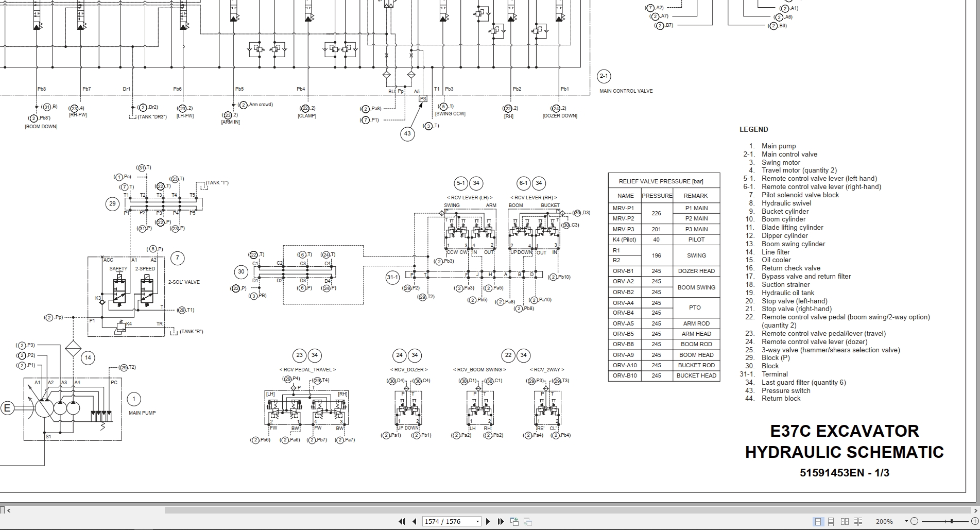Click the < RCV_BOOM SWING > label
This screenshot has height=530, width=980.
pos(479,369)
